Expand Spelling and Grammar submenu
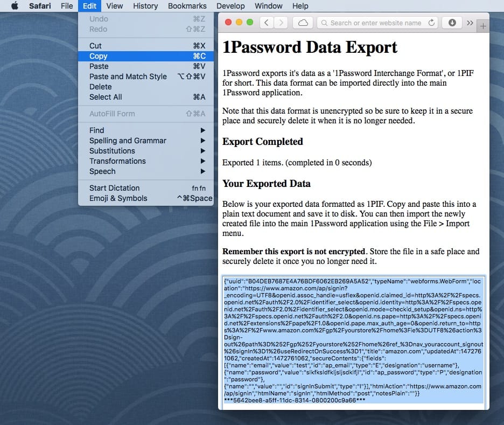Viewport: 504px width, 425px height. [146, 141]
